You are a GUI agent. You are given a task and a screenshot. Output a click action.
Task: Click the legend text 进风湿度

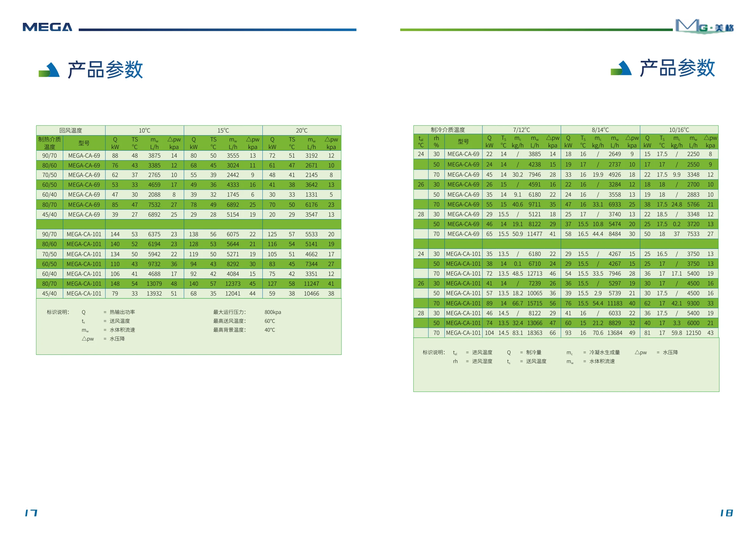click(x=482, y=361)
